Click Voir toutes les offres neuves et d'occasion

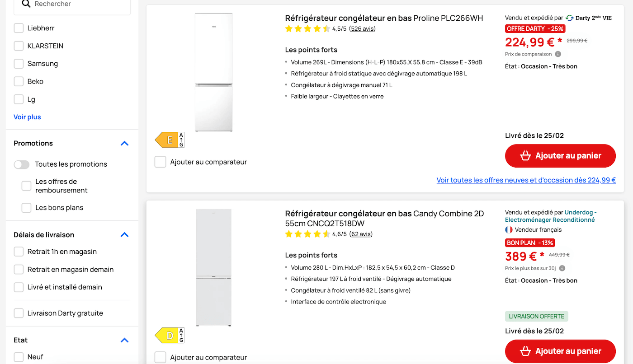click(x=526, y=180)
